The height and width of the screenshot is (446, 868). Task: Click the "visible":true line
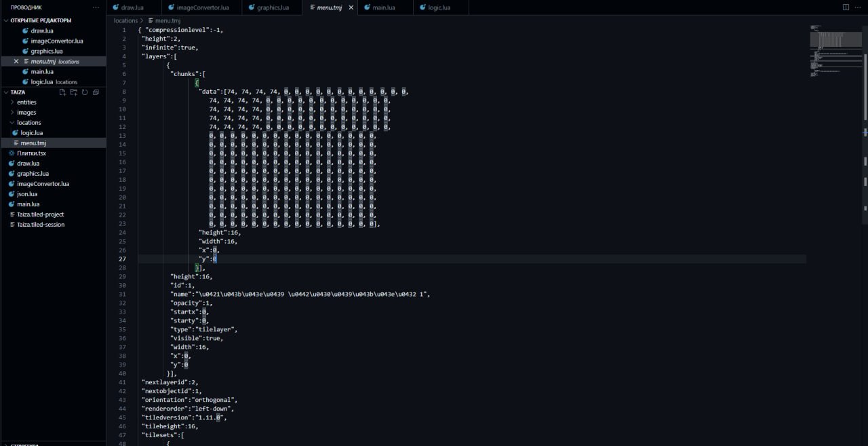(197, 338)
